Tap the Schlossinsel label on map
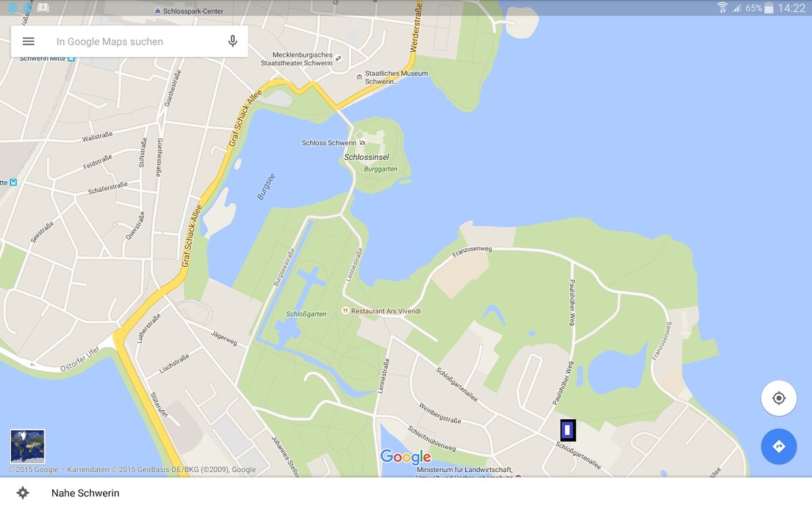This screenshot has width=812, height=508. coord(367,157)
